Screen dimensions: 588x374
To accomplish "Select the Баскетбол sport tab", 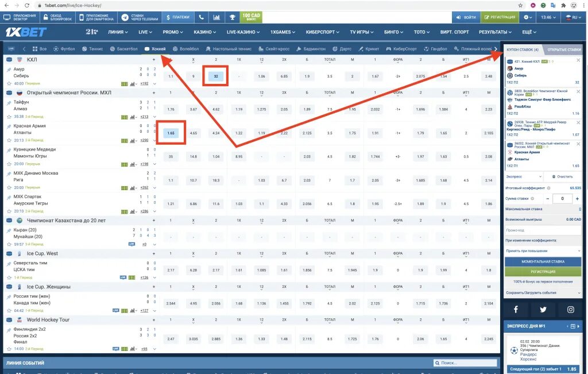I will point(124,49).
